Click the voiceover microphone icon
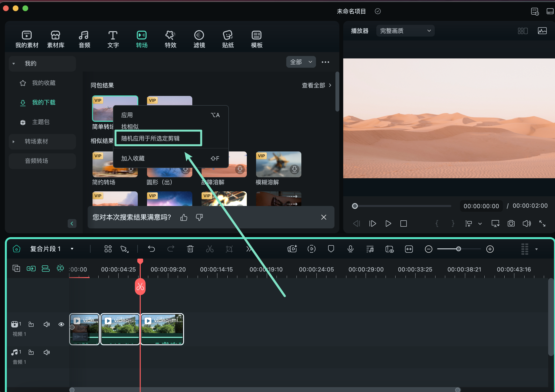The height and width of the screenshot is (392, 555). click(350, 249)
